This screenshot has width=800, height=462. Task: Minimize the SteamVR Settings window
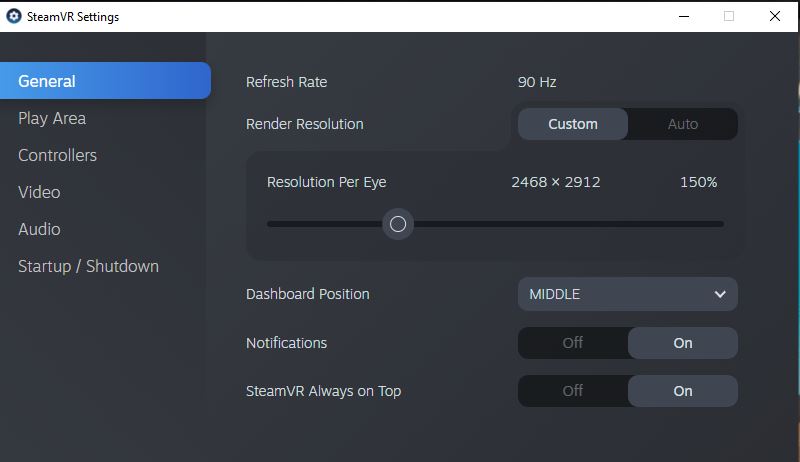point(684,16)
